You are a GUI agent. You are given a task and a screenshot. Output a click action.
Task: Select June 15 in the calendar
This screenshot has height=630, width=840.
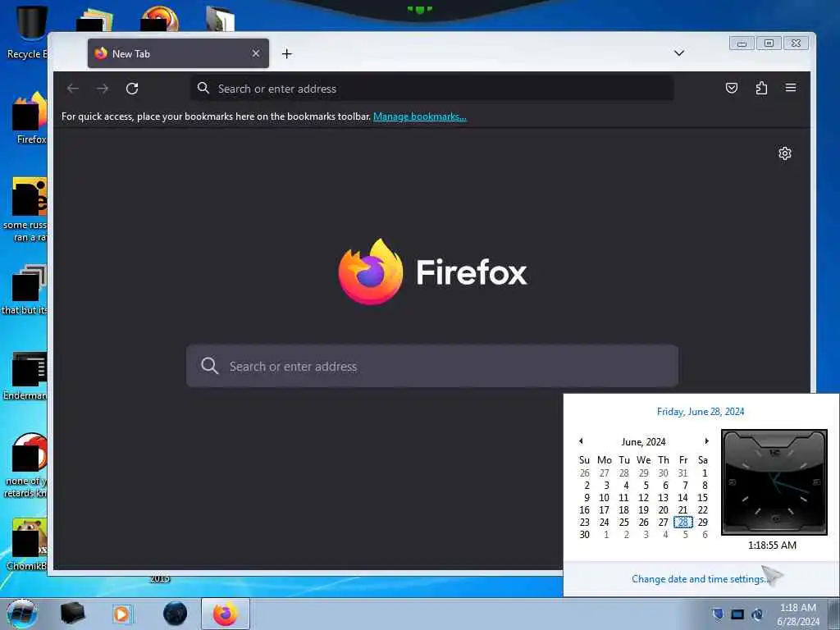tap(702, 498)
